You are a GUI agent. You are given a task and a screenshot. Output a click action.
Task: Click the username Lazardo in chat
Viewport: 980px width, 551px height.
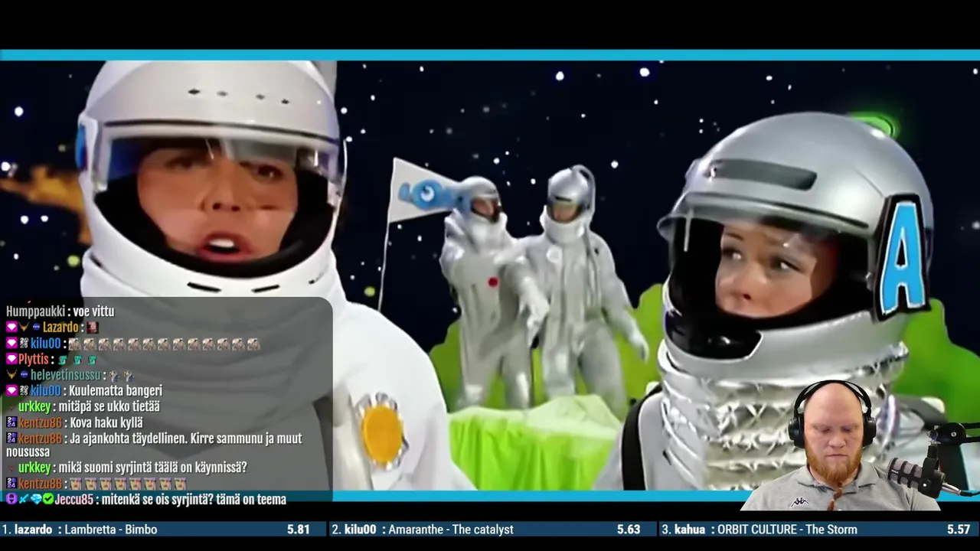[60, 327]
